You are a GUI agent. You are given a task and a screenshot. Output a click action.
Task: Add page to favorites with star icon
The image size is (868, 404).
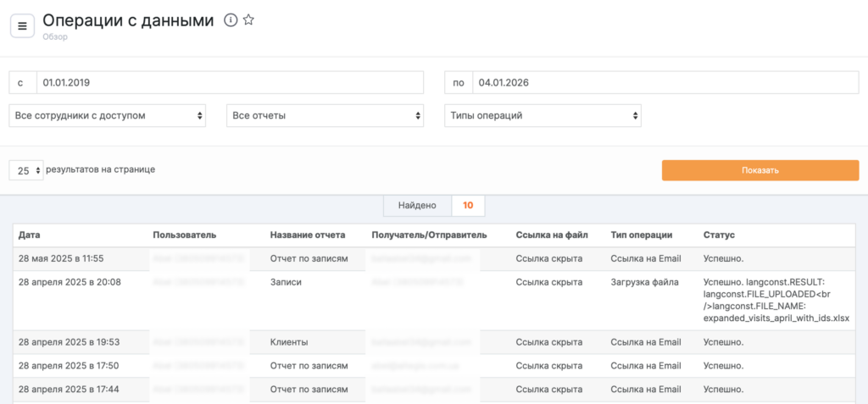[x=248, y=20]
